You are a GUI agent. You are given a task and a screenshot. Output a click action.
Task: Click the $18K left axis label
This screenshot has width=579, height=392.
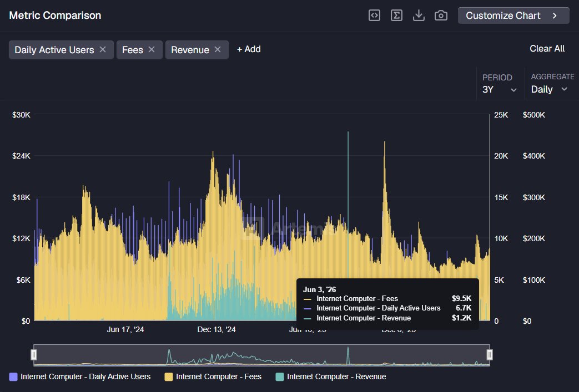[22, 197]
